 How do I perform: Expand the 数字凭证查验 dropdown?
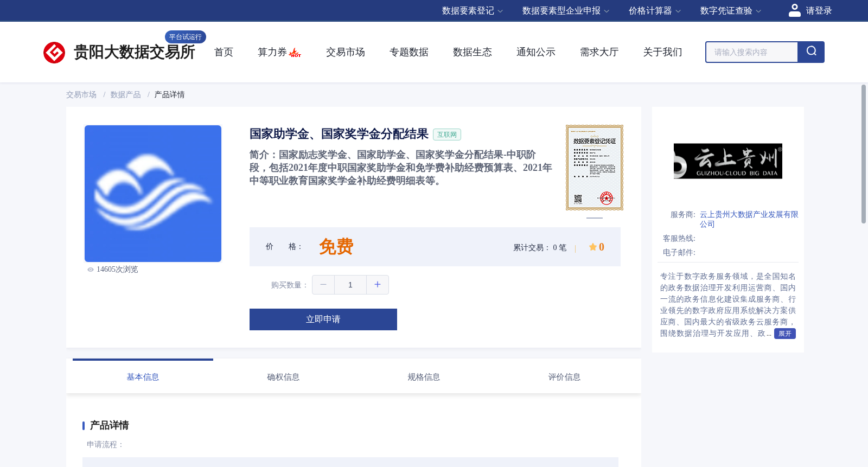731,11
